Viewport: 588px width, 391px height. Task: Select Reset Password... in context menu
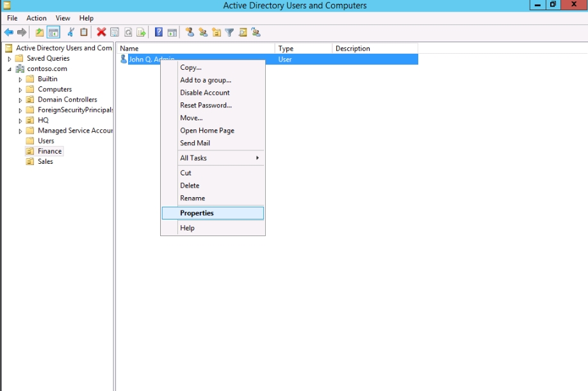click(206, 105)
